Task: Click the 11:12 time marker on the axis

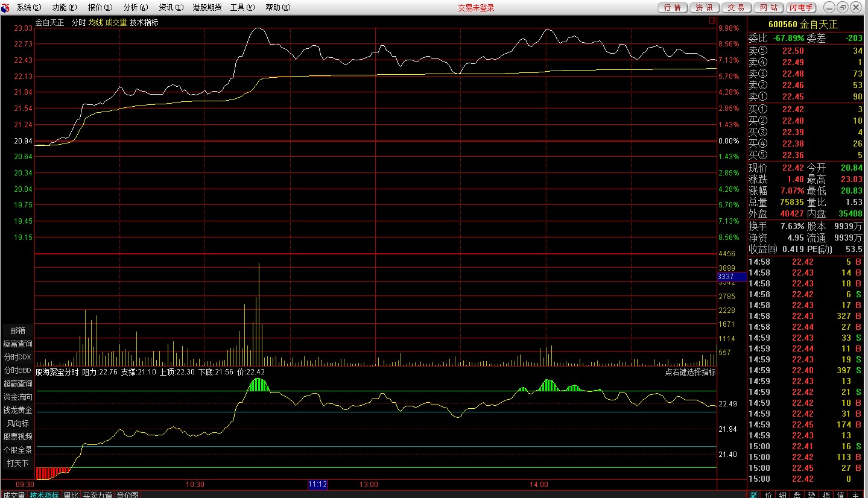Action: coord(317,484)
